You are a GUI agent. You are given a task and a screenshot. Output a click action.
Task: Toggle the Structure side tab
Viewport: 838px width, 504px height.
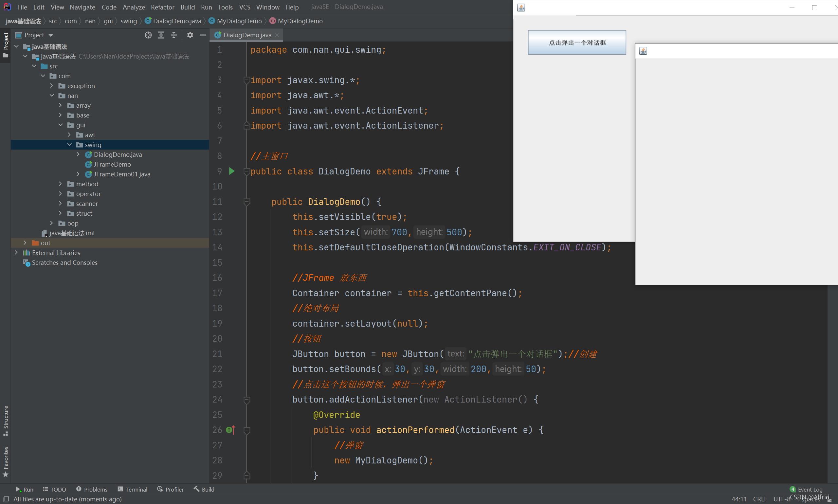pos(6,421)
